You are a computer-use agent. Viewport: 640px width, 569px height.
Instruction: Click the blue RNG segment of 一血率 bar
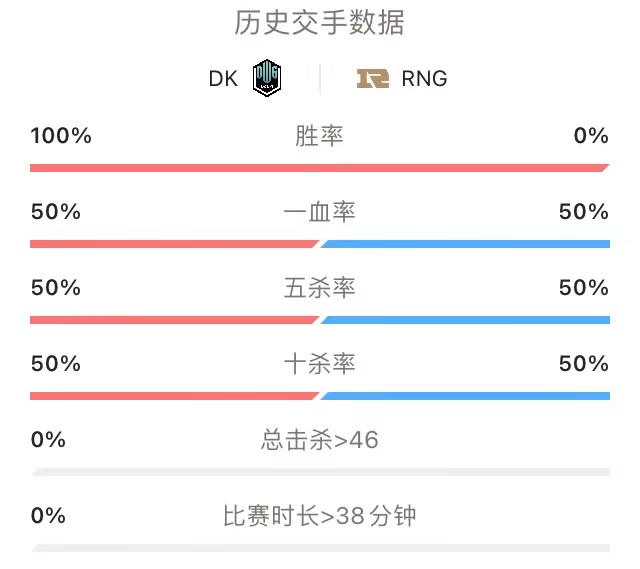click(x=465, y=244)
